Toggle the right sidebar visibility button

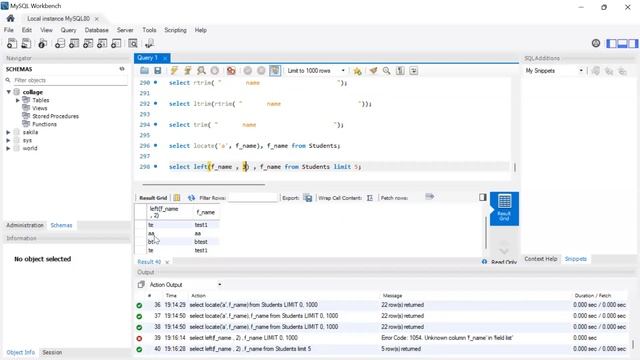tap(633, 43)
